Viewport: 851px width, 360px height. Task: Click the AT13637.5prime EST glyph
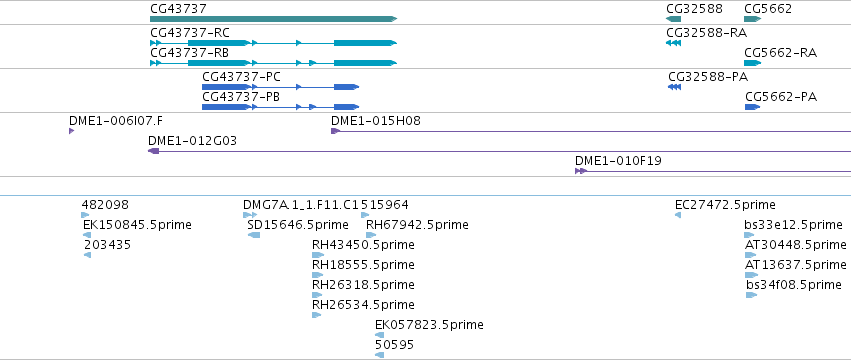[752, 275]
